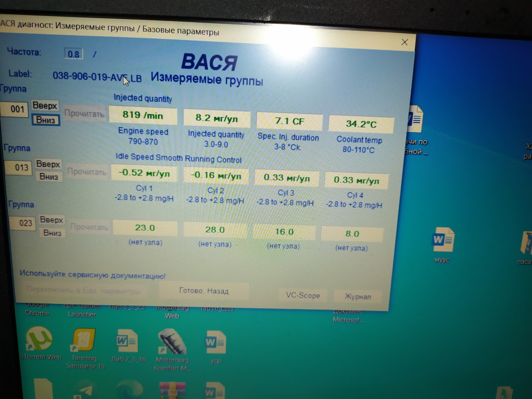This screenshot has height=399, width=532.
Task: Open the WinRAR archive icon at bottom
Action: tap(172, 390)
